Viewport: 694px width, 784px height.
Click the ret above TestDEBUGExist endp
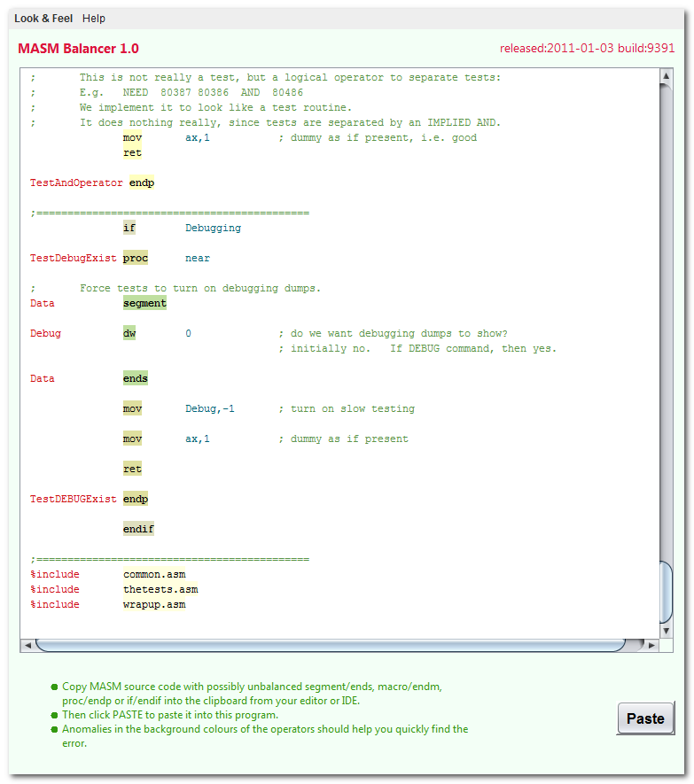[132, 469]
